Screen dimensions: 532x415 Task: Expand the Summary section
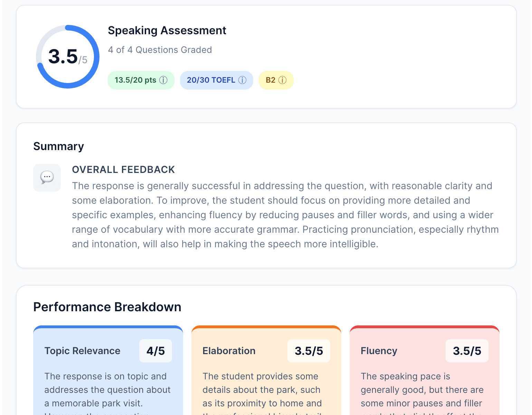click(x=58, y=146)
